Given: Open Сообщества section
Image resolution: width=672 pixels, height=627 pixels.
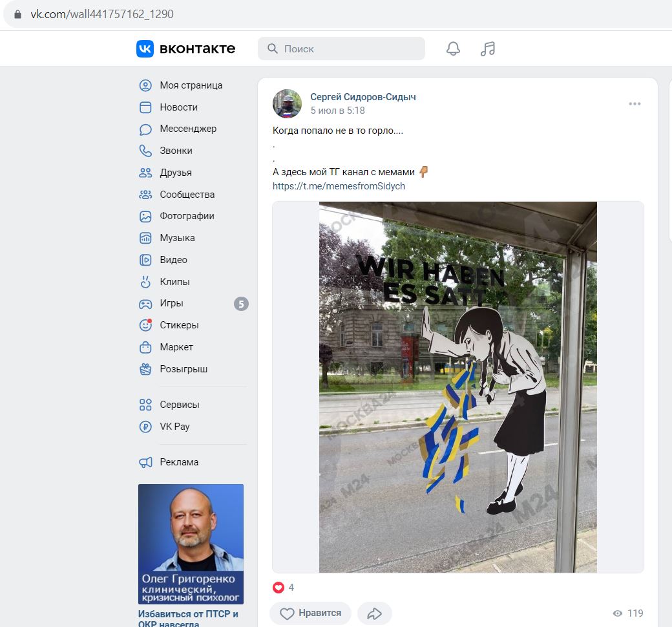Looking at the screenshot, I should [x=187, y=195].
